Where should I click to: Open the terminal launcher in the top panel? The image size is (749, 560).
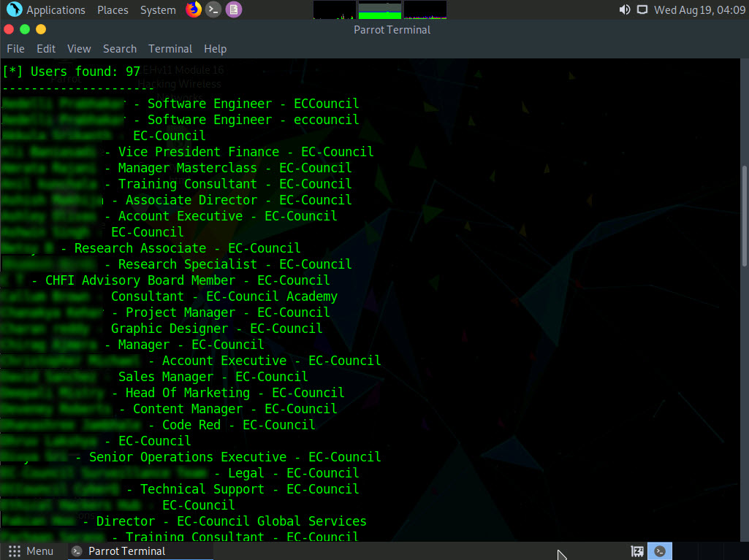213,9
